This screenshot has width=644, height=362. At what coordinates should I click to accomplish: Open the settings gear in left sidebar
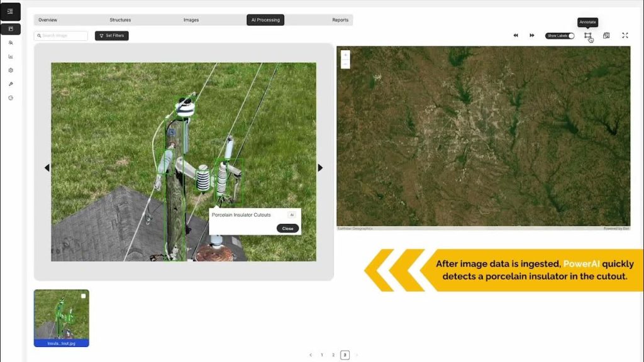[x=11, y=70]
